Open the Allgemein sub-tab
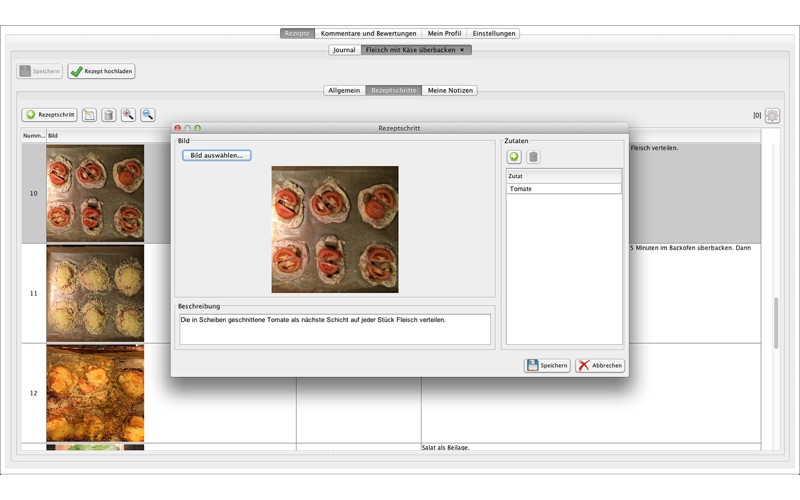The width and height of the screenshot is (800, 500). [x=344, y=90]
